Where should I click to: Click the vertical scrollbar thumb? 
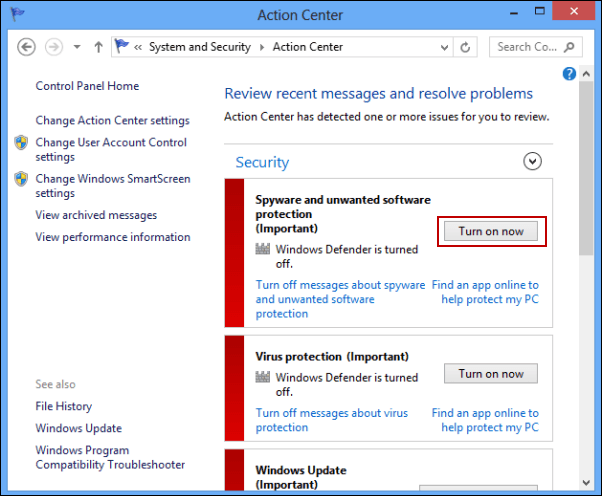tap(586, 168)
